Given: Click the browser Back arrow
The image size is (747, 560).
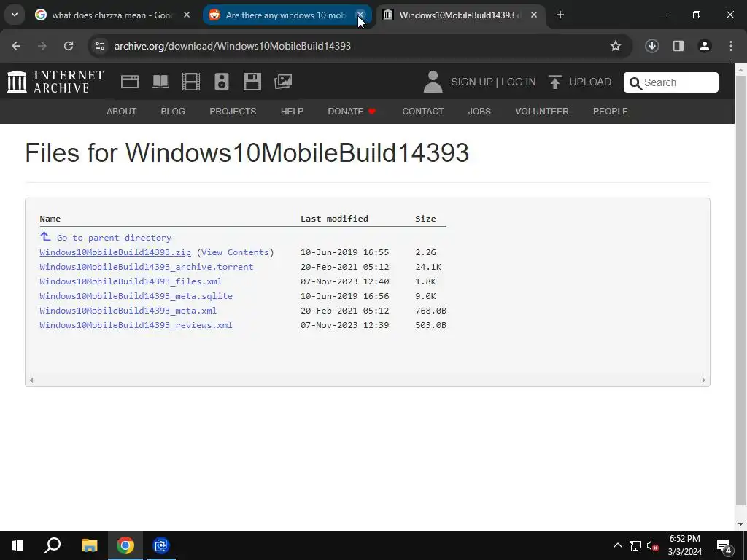Looking at the screenshot, I should pyautogui.click(x=16, y=46).
